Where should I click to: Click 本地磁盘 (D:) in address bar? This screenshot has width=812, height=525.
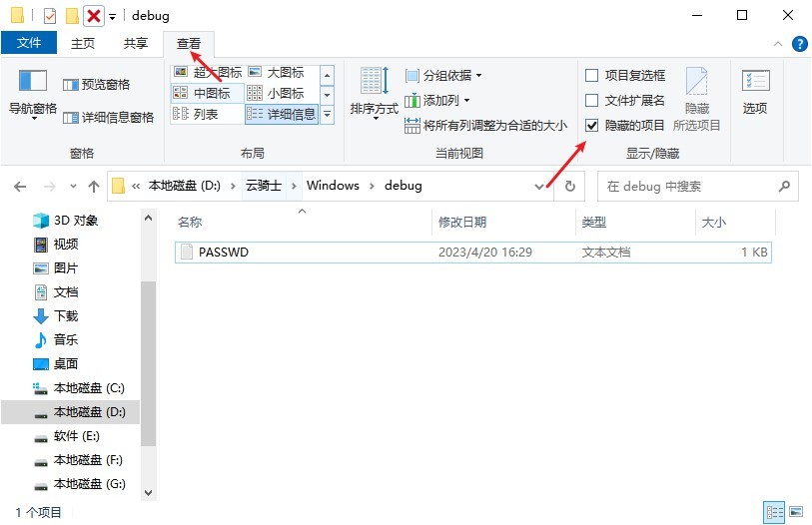(185, 186)
